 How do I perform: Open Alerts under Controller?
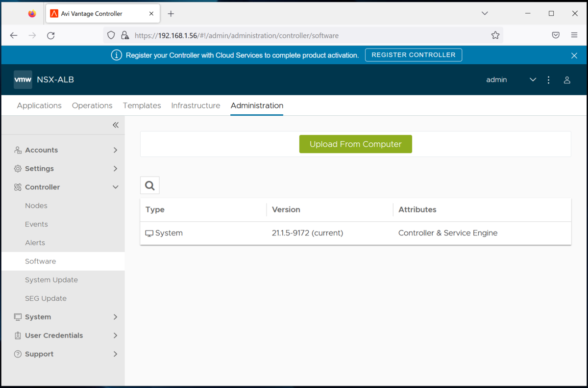tap(35, 243)
